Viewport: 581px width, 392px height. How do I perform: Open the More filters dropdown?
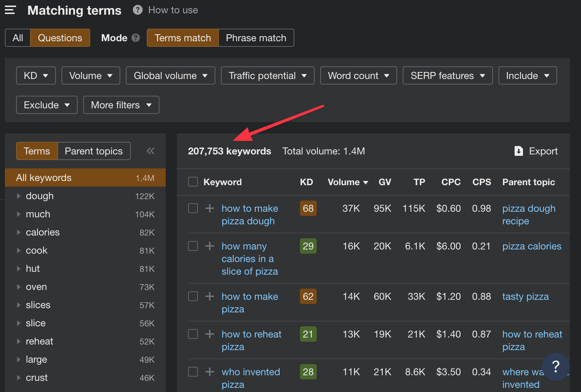[121, 105]
